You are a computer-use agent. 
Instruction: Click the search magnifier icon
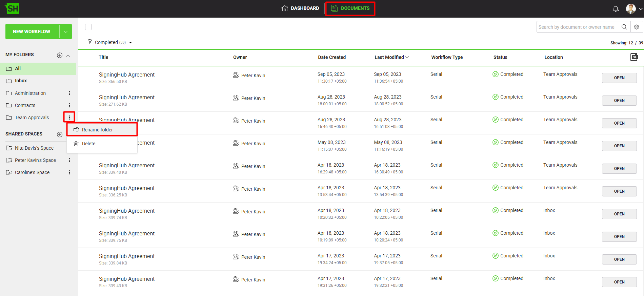click(624, 27)
